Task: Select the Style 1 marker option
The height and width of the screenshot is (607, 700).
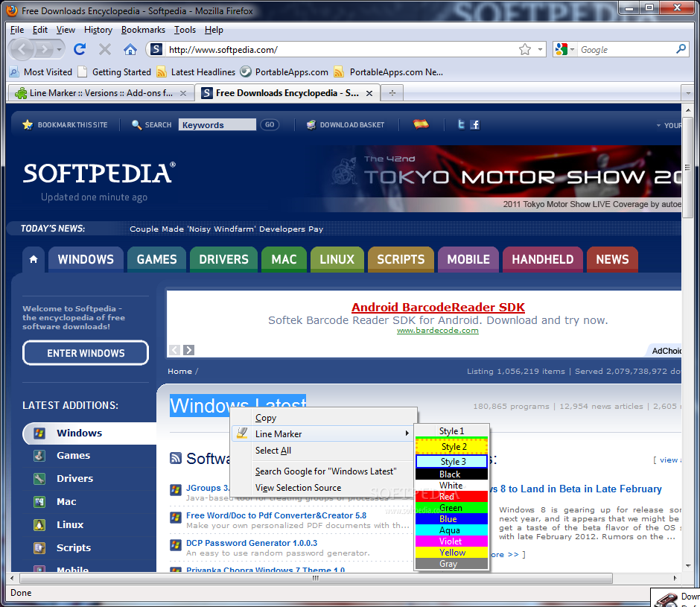Action: click(451, 431)
